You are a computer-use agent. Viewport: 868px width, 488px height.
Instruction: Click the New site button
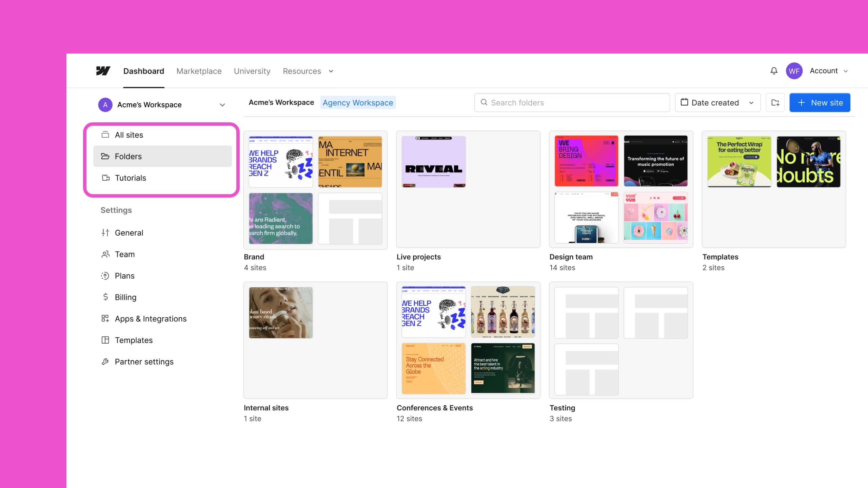point(820,102)
